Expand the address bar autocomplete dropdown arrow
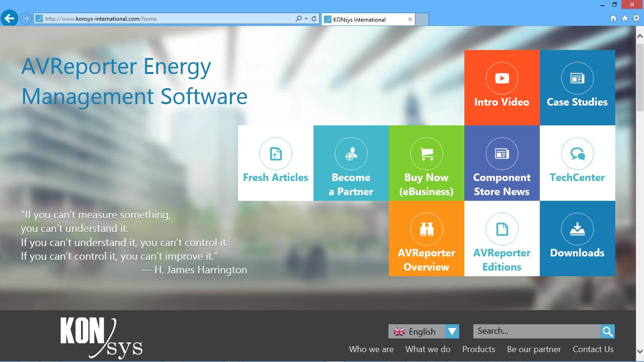644x362 pixels. coord(306,19)
